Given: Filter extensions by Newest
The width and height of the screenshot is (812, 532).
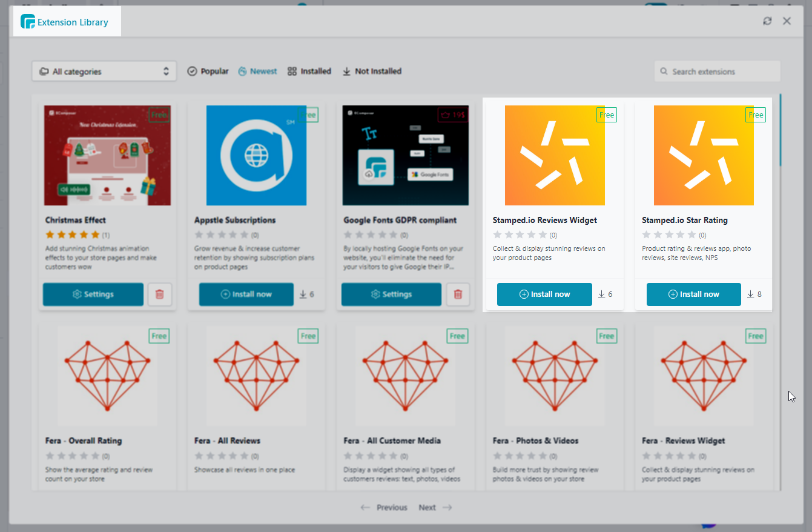Looking at the screenshot, I should click(257, 71).
